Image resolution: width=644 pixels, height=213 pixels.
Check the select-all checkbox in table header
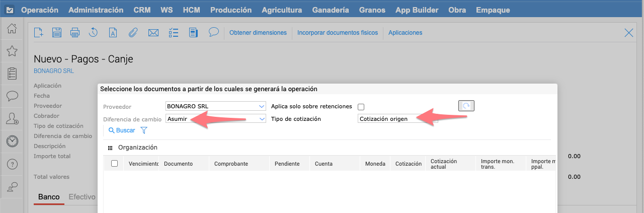coord(114,163)
